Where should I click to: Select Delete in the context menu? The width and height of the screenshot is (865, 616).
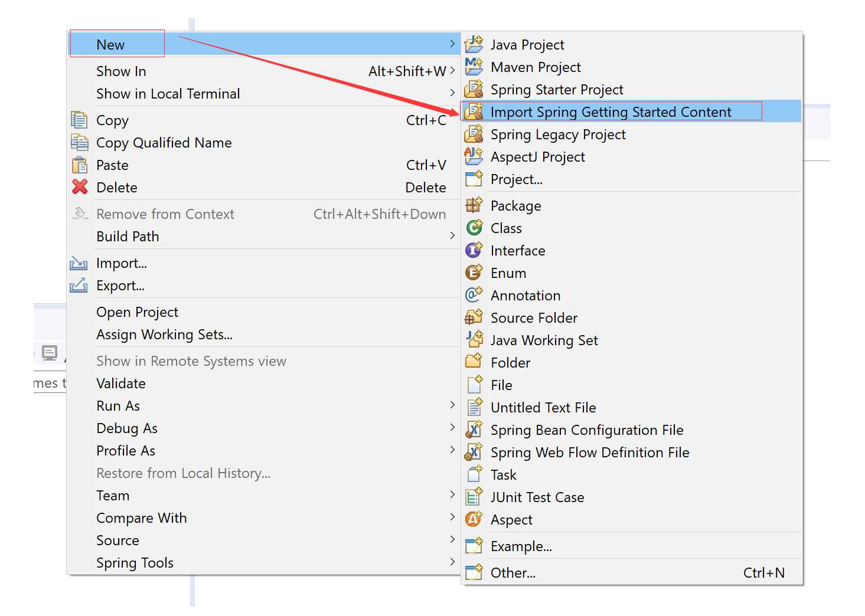click(x=263, y=187)
